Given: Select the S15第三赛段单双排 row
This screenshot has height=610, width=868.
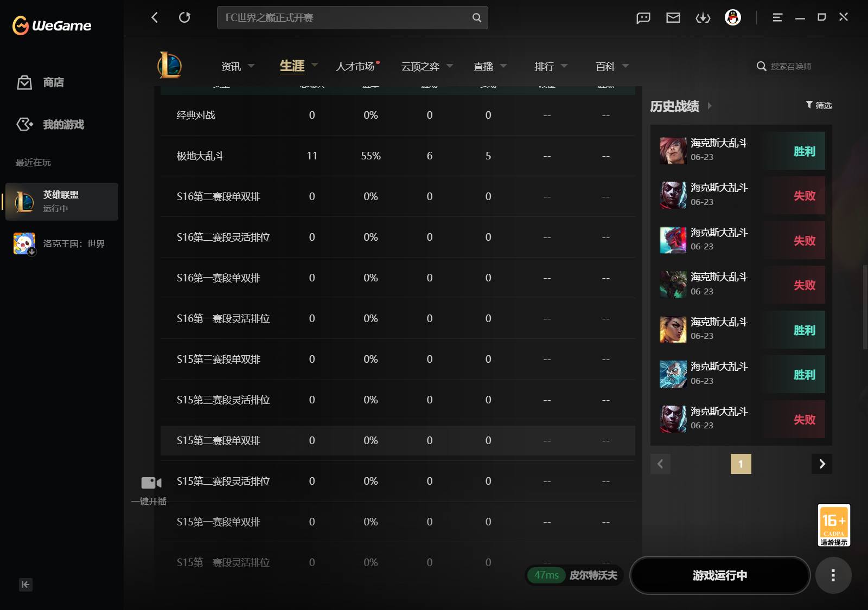Looking at the screenshot, I should click(x=398, y=359).
